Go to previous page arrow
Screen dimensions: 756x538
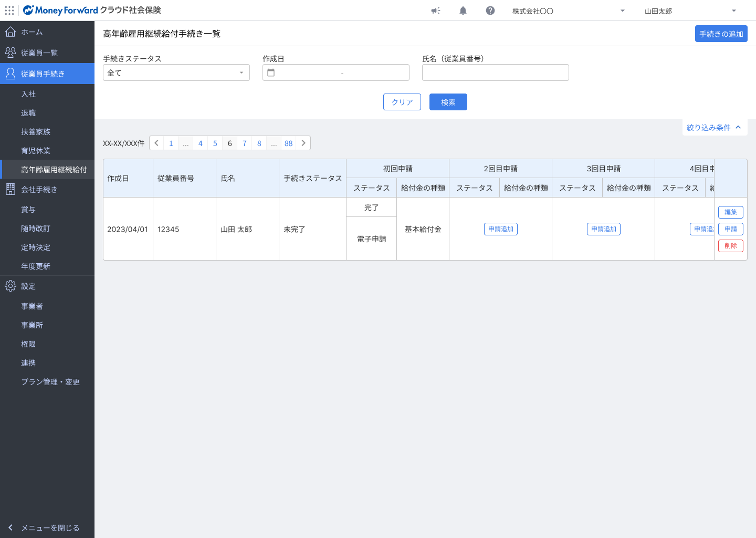tap(156, 143)
